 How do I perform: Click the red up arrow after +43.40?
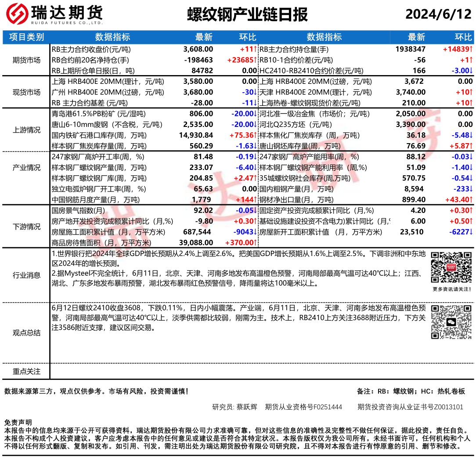point(471,200)
